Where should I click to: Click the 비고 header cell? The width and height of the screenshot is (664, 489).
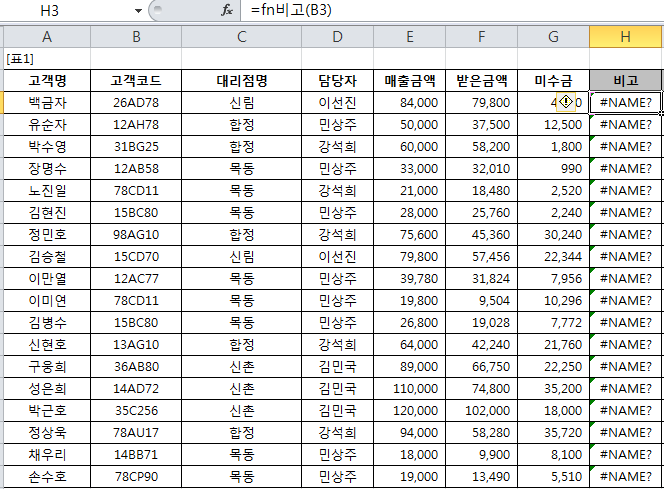coord(625,80)
